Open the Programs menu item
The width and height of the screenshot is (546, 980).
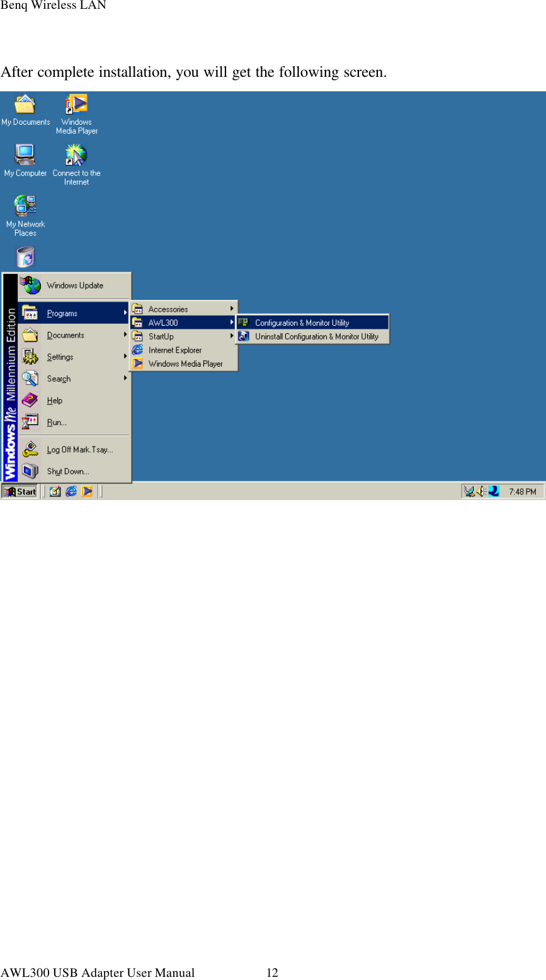(x=74, y=314)
